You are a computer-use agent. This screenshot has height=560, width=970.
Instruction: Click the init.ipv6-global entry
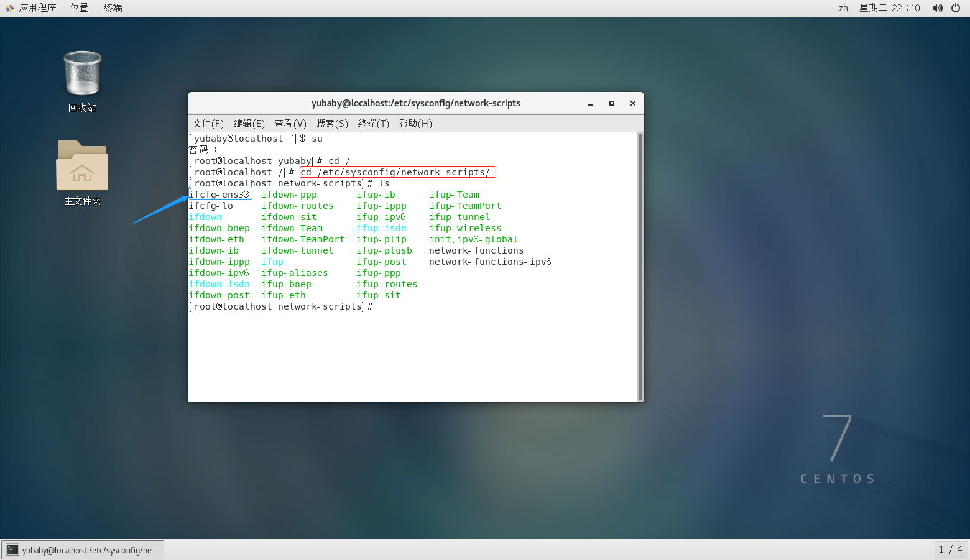473,239
